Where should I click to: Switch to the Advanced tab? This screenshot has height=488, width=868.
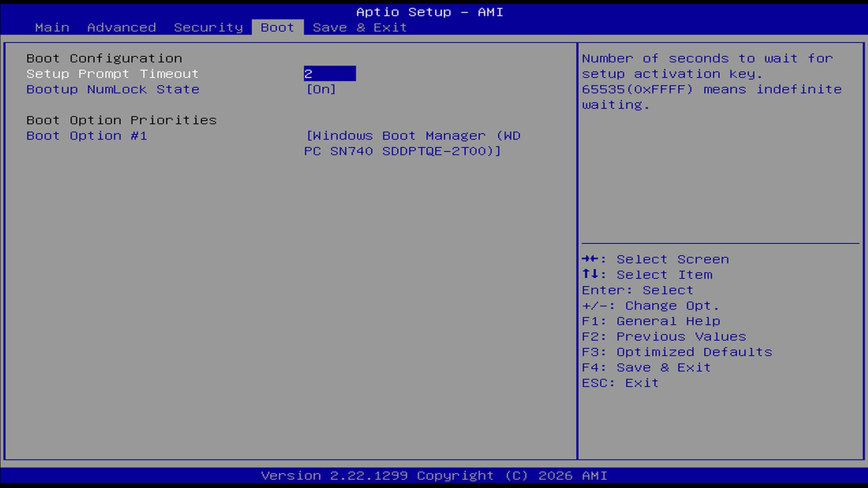121,28
